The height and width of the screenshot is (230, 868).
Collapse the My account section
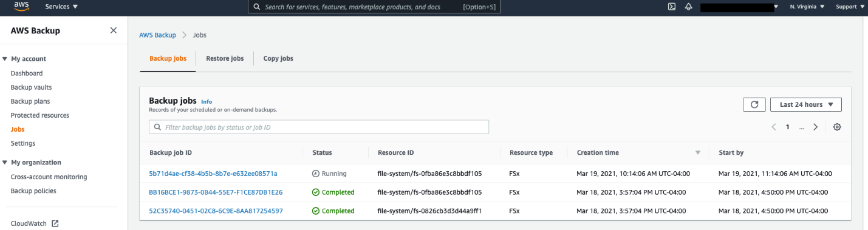point(5,59)
